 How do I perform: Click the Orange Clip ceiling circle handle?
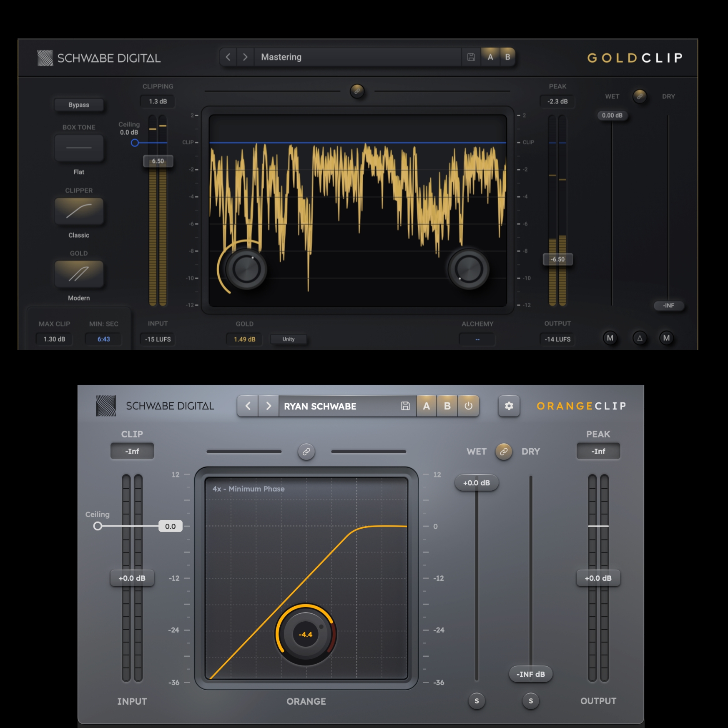point(98,526)
